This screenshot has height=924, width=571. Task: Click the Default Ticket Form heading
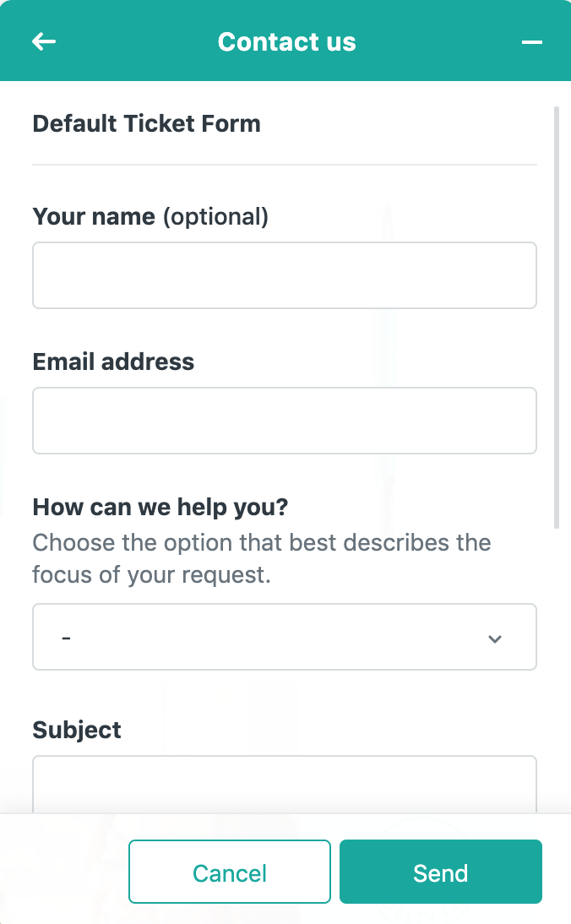146,124
